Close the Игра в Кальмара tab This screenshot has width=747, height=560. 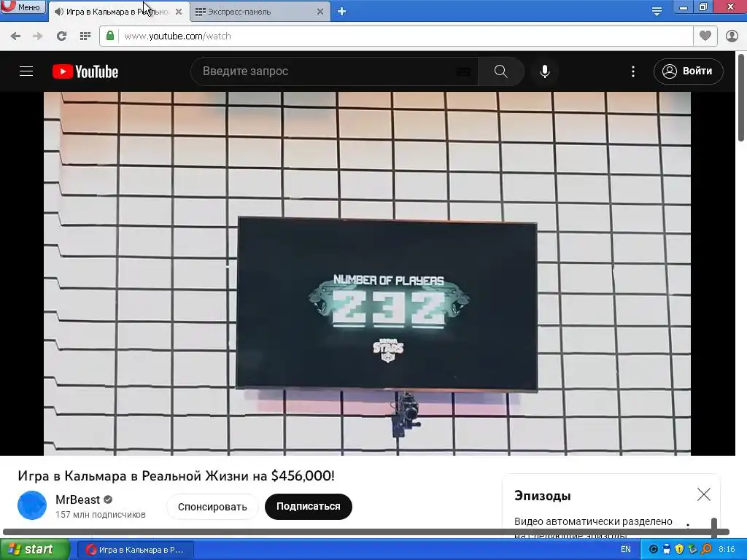[179, 12]
